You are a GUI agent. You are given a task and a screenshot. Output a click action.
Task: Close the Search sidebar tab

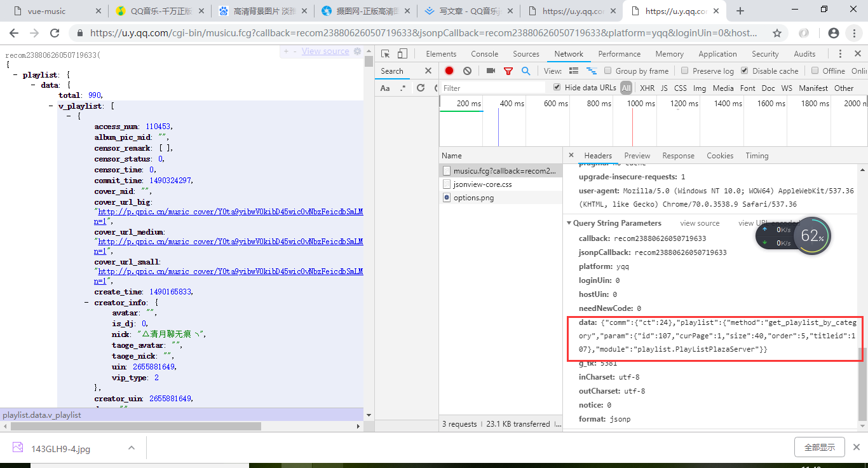[x=428, y=71]
